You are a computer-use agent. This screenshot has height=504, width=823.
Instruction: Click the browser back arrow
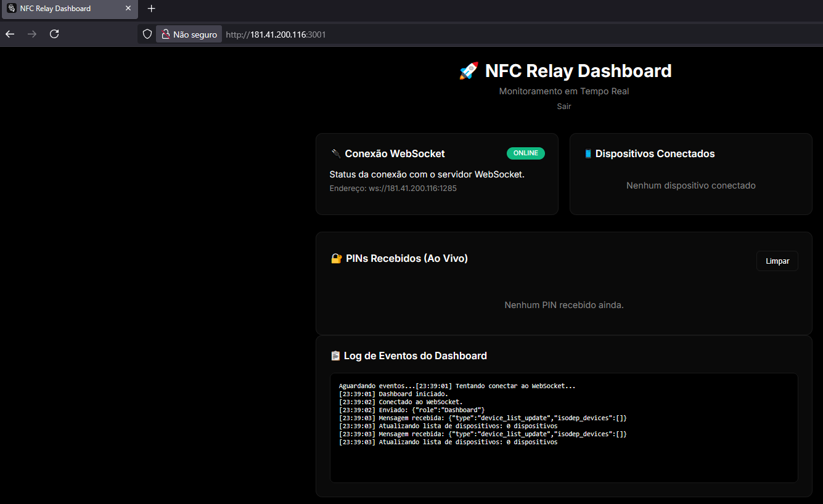point(10,35)
